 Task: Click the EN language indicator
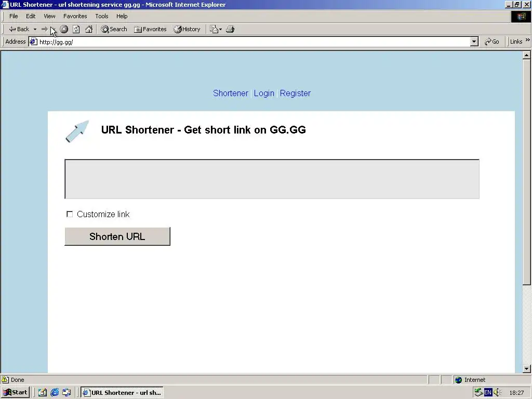488,393
